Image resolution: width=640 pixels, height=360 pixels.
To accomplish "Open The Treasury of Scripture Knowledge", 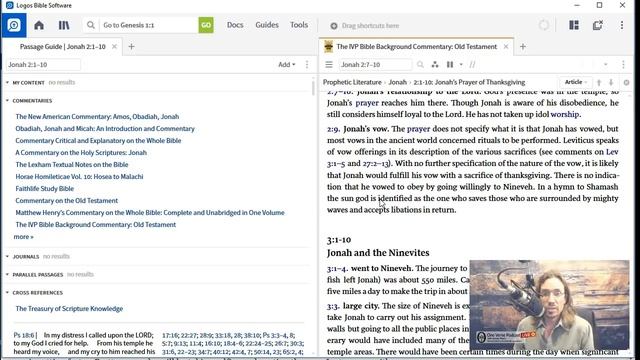I will click(x=69, y=309).
